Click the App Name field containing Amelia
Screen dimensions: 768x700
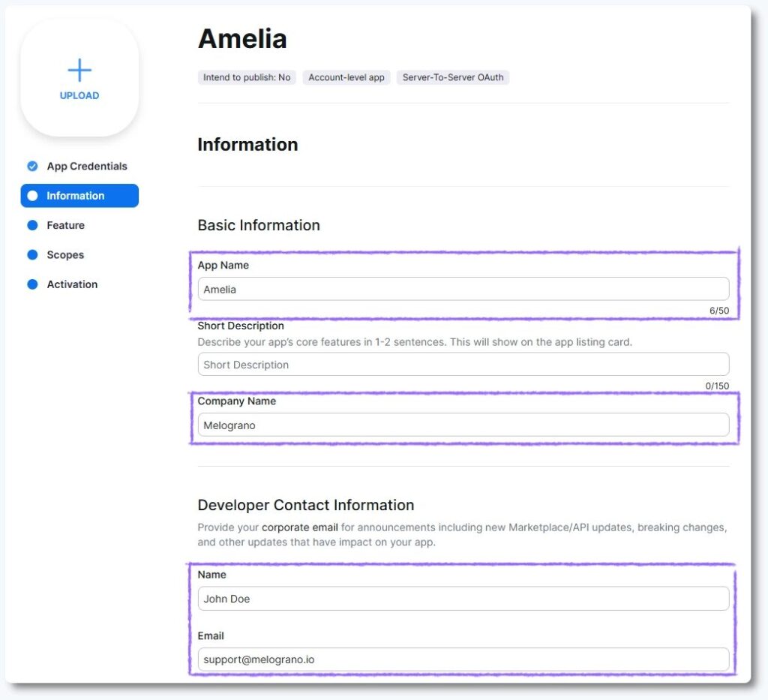point(463,290)
